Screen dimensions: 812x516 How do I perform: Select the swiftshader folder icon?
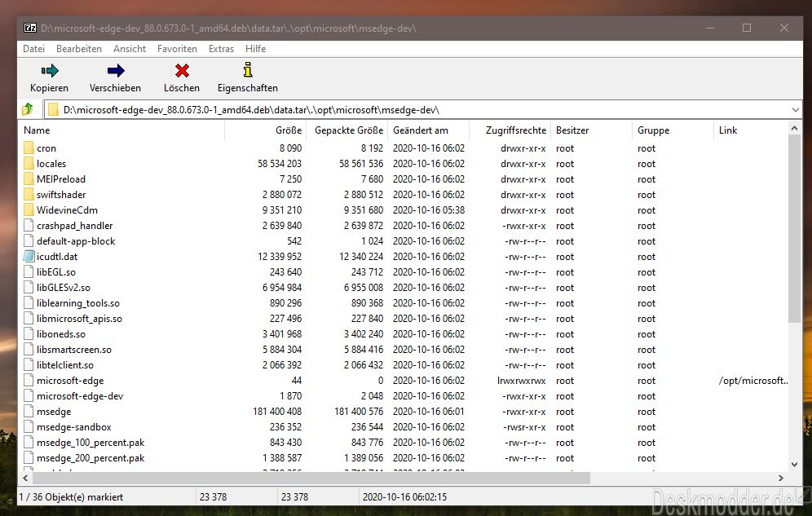(29, 195)
